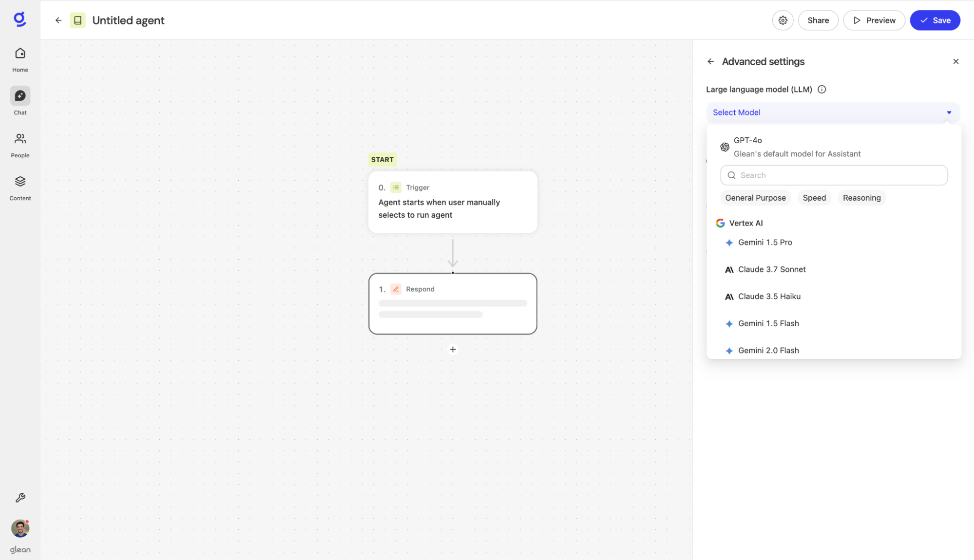
Task: Open the Home sidebar icon
Action: pyautogui.click(x=20, y=54)
